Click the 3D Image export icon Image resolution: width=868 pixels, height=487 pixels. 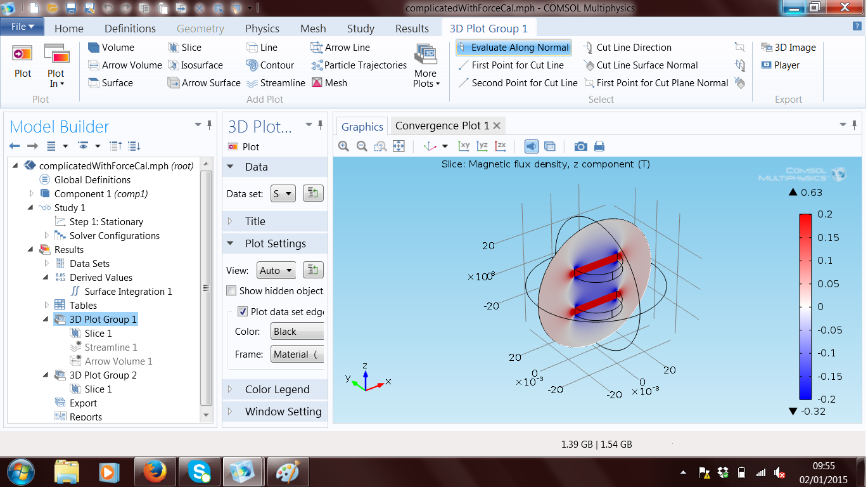(x=788, y=48)
